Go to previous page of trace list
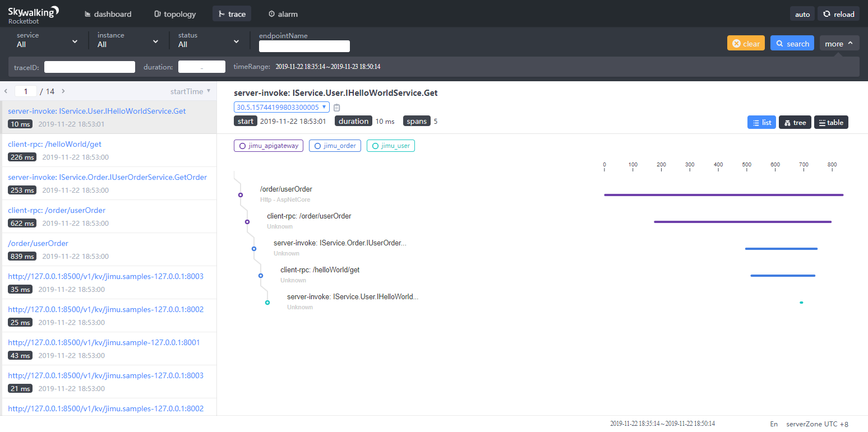 6,91
